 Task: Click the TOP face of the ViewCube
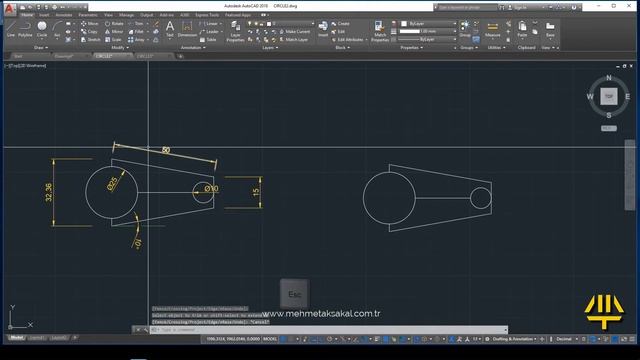pyautogui.click(x=609, y=97)
